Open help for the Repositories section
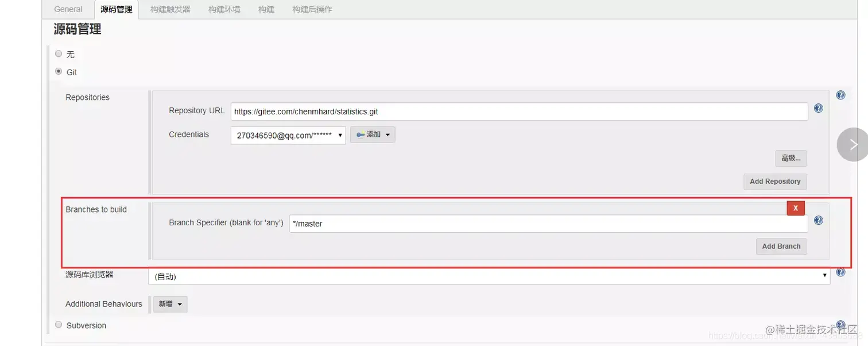The width and height of the screenshot is (868, 346). coord(840,95)
